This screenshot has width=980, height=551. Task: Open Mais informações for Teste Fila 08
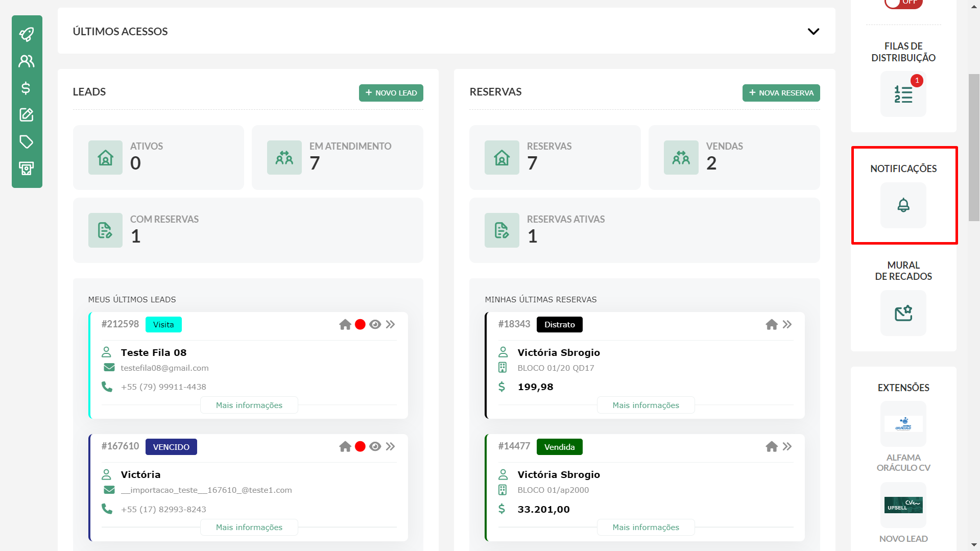[249, 405]
